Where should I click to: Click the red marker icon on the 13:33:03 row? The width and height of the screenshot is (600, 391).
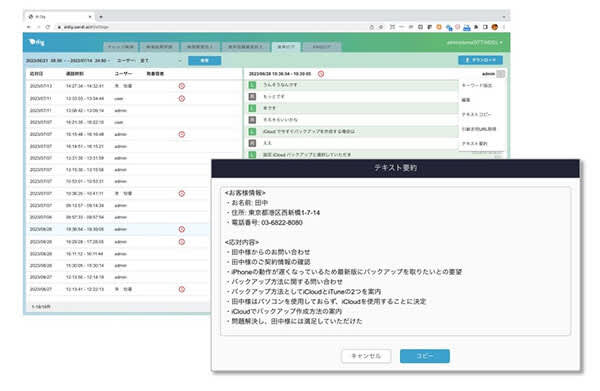pyautogui.click(x=182, y=98)
